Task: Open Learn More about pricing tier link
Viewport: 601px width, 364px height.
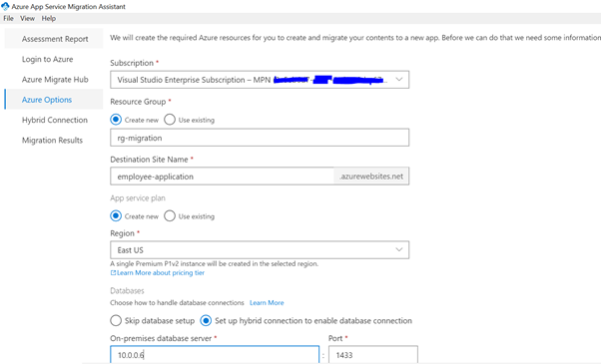Action: [x=161, y=273]
